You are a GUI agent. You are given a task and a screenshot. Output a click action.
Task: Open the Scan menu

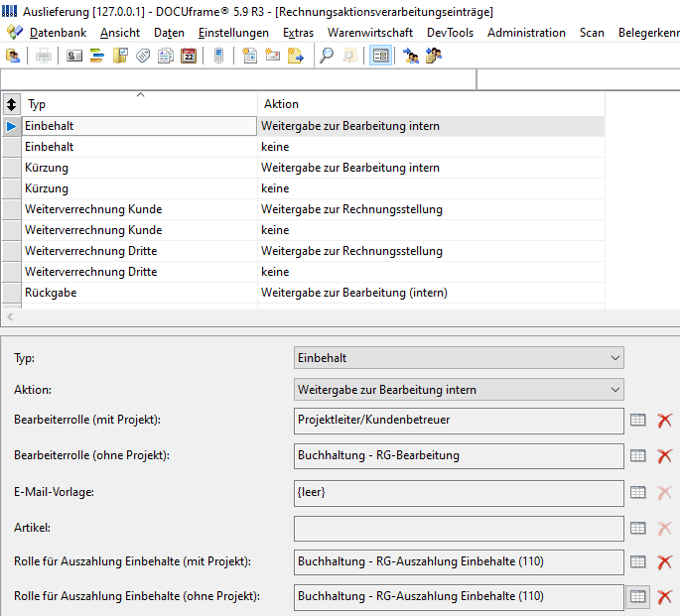(592, 33)
